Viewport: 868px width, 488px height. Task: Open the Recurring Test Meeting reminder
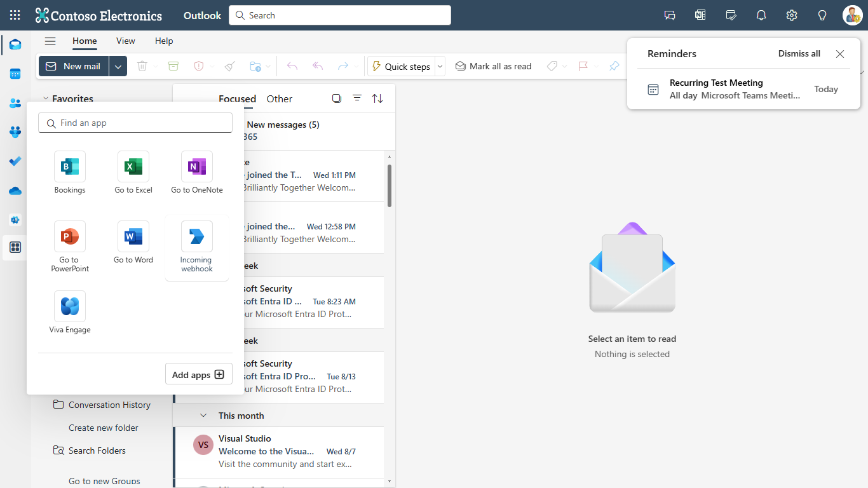[x=743, y=89]
